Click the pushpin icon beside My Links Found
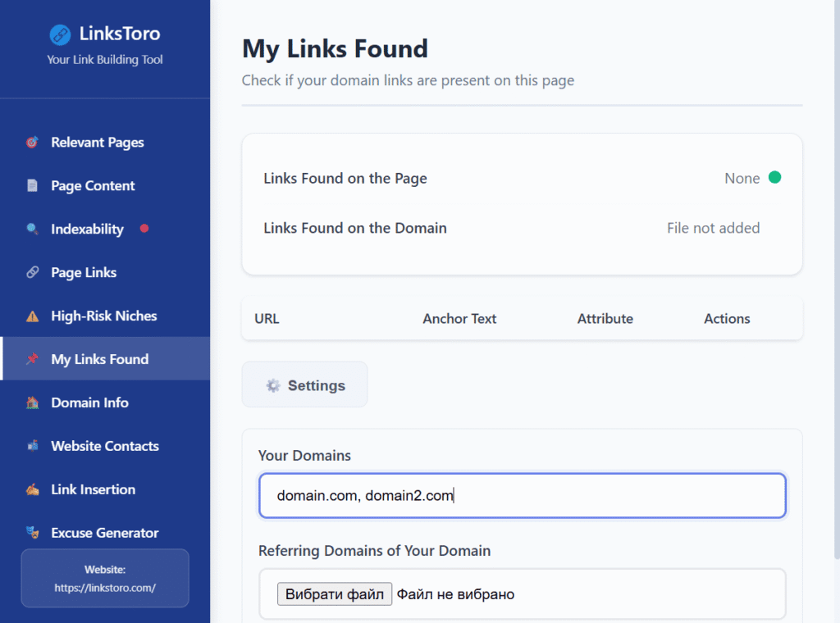Screen dimensions: 840x623 [x=32, y=360]
